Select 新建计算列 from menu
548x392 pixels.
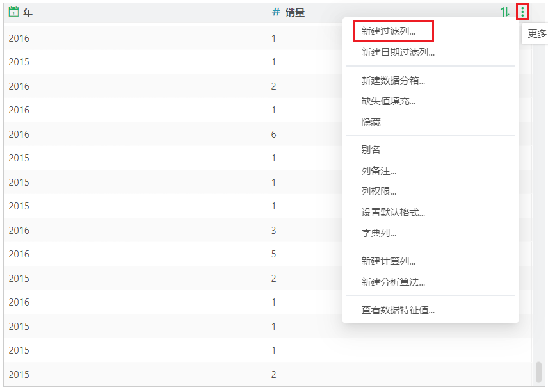tap(388, 261)
